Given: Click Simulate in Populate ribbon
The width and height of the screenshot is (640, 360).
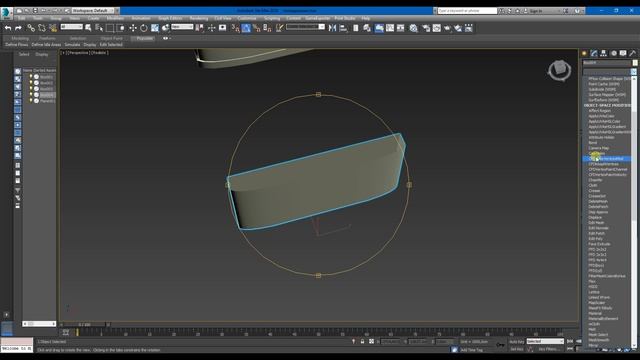Looking at the screenshot, I should pyautogui.click(x=72, y=44).
